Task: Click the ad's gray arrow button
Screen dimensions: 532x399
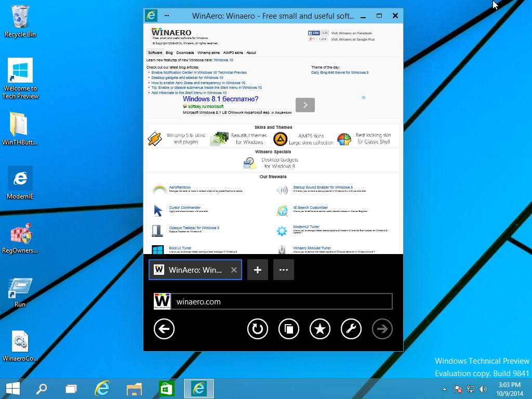Action: click(305, 105)
